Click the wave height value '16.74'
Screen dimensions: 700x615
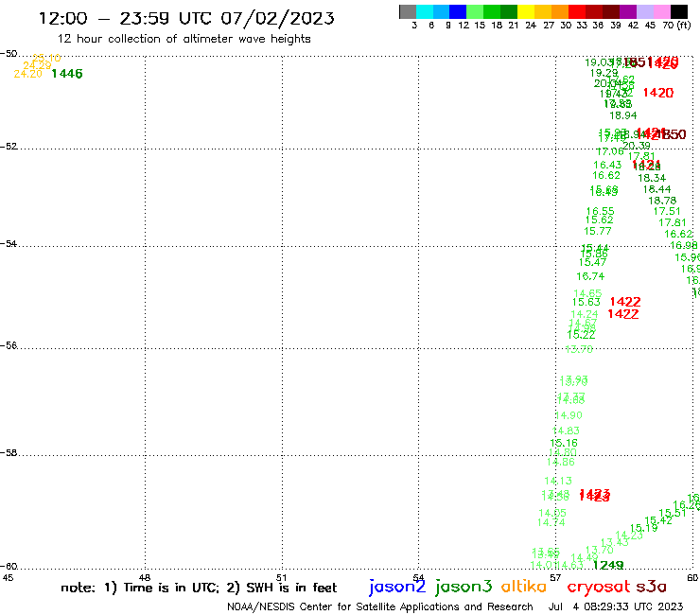pyautogui.click(x=590, y=276)
